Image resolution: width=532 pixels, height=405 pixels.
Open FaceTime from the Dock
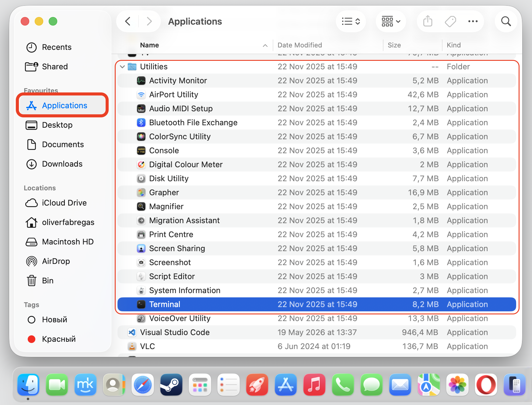57,385
